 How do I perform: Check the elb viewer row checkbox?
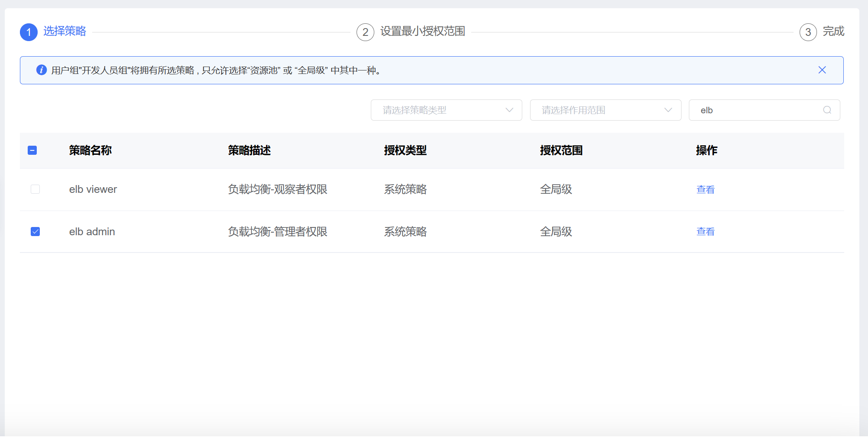(35, 189)
